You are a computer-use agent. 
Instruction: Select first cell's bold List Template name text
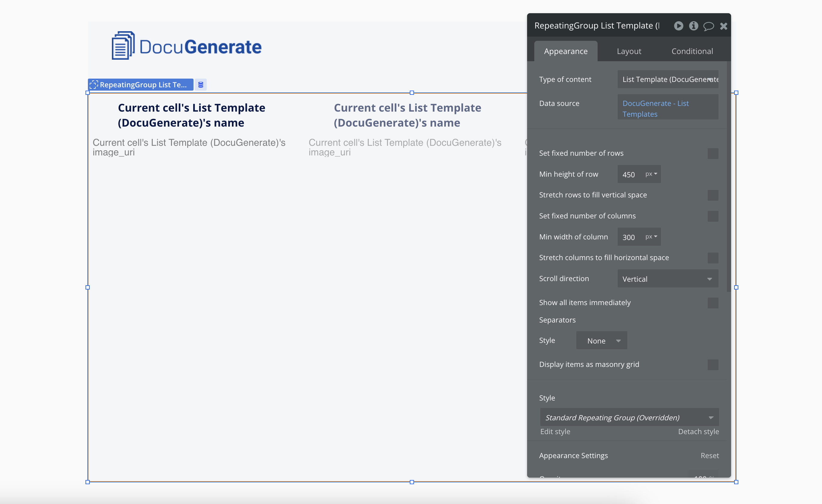191,115
